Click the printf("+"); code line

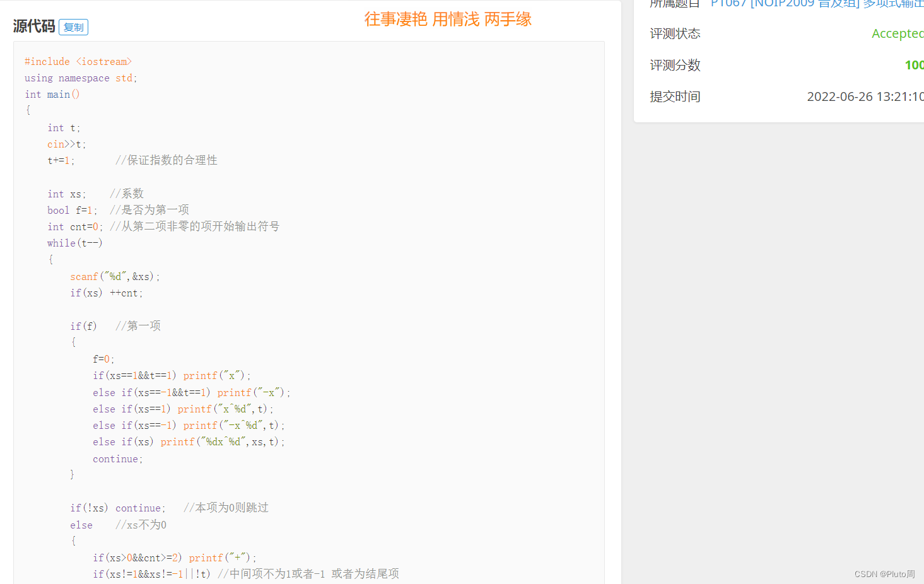(223, 558)
